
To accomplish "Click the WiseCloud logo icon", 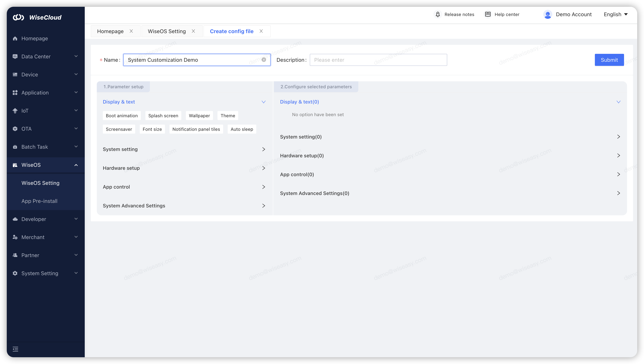I will [18, 17].
